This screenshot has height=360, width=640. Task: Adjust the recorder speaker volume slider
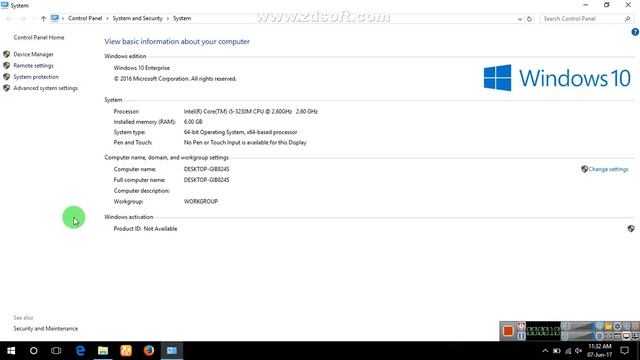(582, 326)
